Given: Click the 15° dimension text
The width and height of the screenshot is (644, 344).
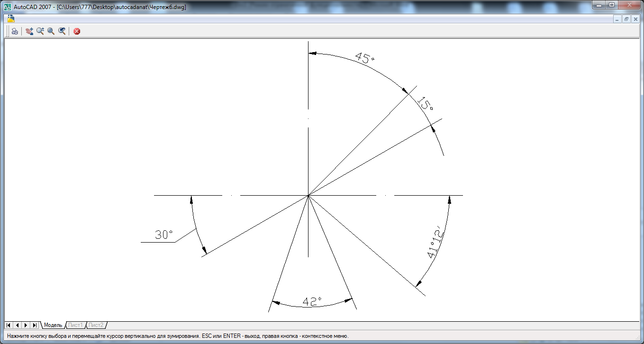Looking at the screenshot, I should [x=426, y=103].
